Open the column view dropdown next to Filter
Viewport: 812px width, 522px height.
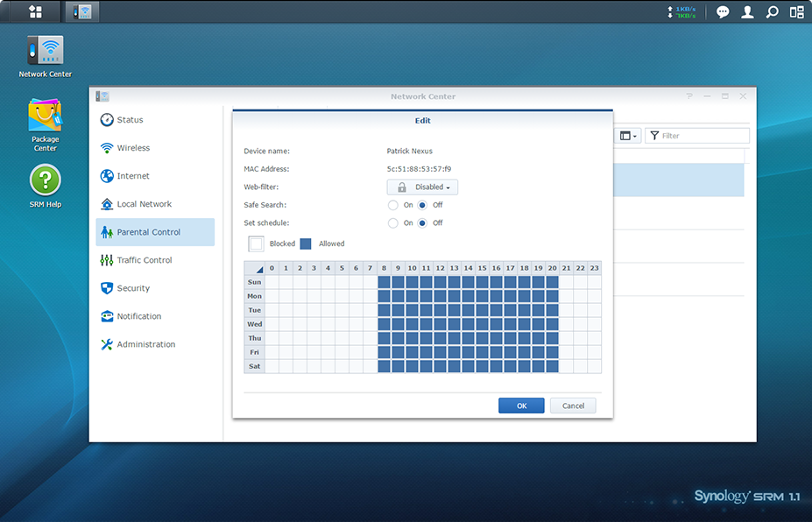point(627,136)
